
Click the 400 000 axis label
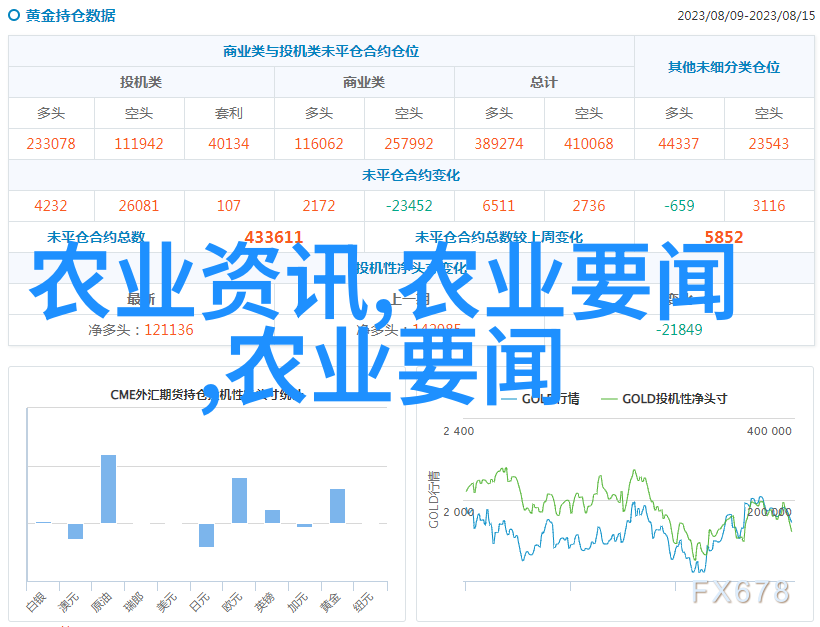[769, 431]
